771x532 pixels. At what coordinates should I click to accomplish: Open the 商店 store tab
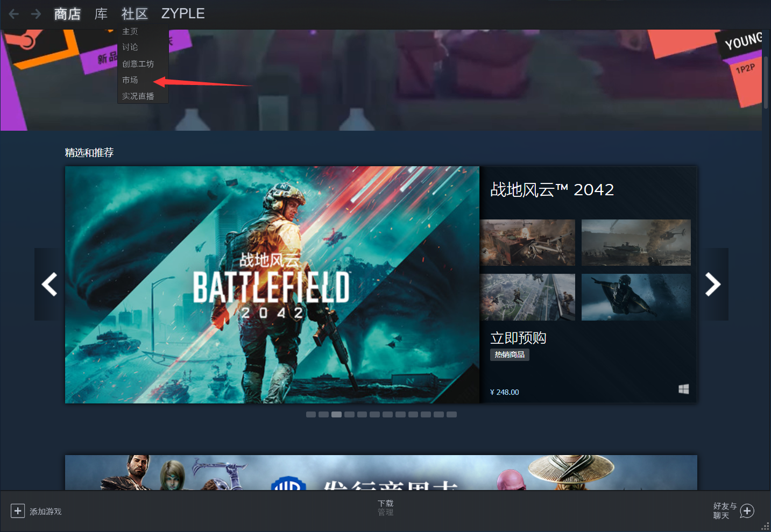pos(67,14)
